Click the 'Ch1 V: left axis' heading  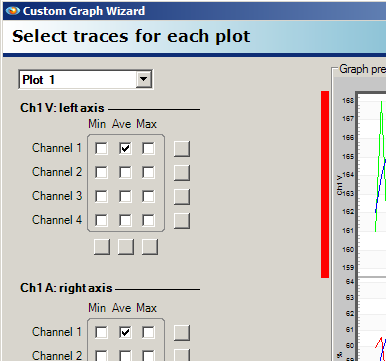[62, 108]
